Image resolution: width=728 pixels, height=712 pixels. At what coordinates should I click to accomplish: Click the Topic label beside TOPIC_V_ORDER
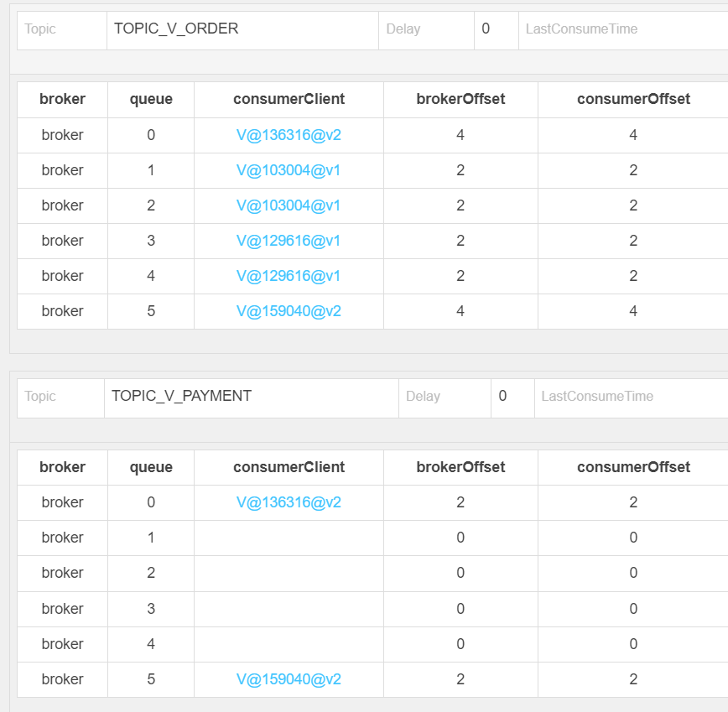tap(40, 29)
